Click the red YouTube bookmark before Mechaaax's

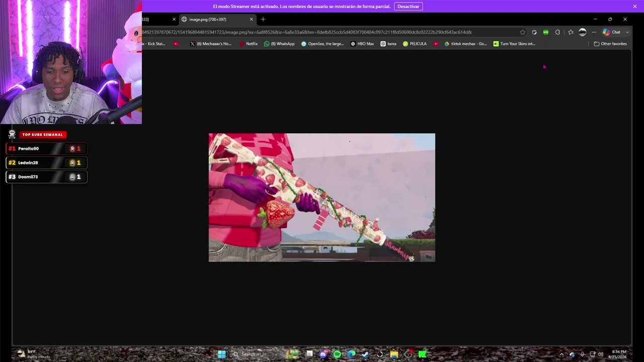(x=176, y=44)
